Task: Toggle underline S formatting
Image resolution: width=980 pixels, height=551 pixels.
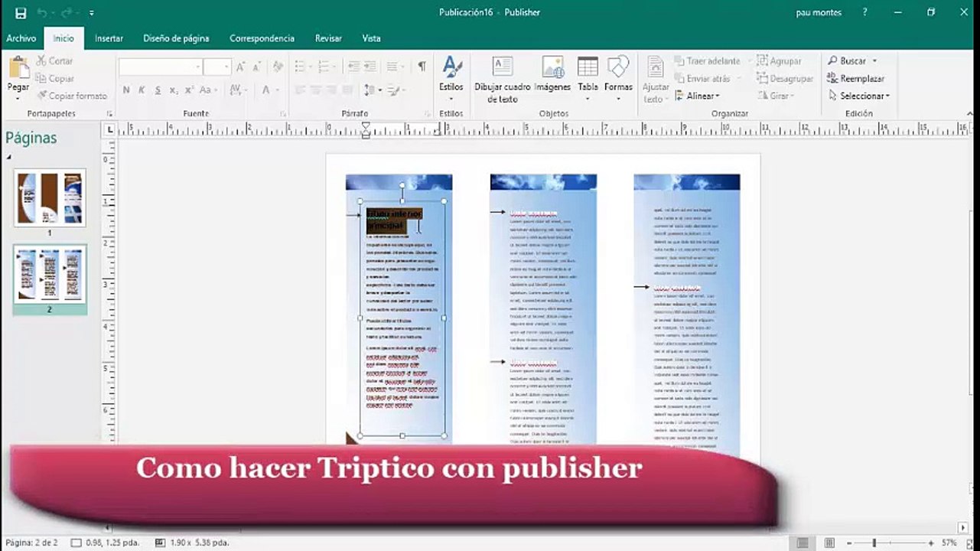Action: pyautogui.click(x=158, y=90)
